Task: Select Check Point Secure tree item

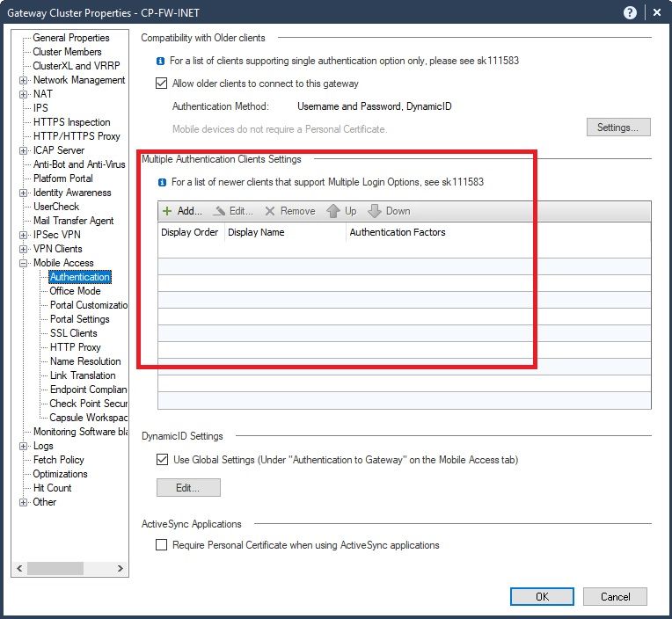Action: (89, 404)
